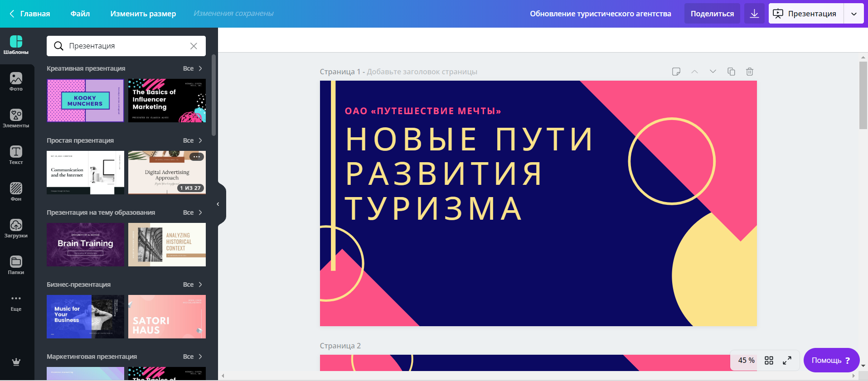Toggle fullscreen mode with arrows icon

click(787, 360)
